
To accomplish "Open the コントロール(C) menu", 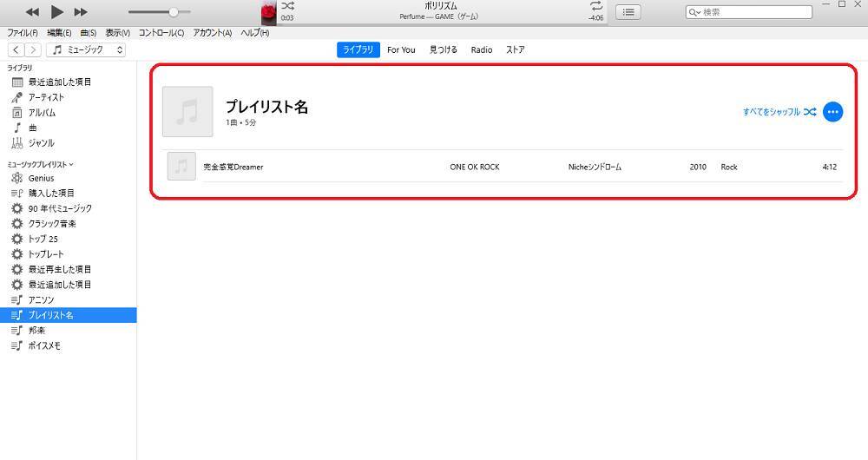I will 161,33.
